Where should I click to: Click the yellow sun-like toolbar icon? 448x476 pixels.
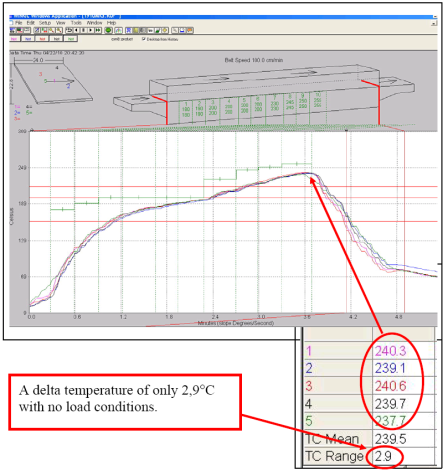pos(165,30)
